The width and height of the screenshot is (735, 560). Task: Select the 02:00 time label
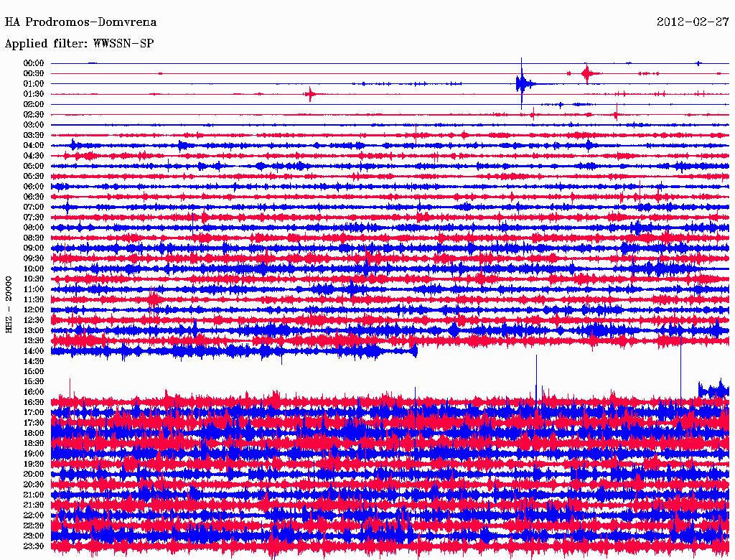coord(34,104)
